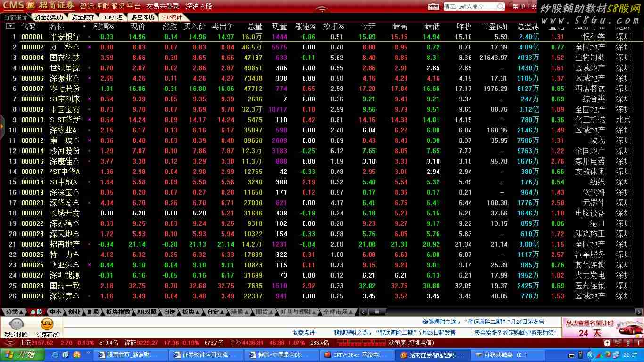
Task: Launch Internet Explorer from quick launch
Action: click(56, 354)
